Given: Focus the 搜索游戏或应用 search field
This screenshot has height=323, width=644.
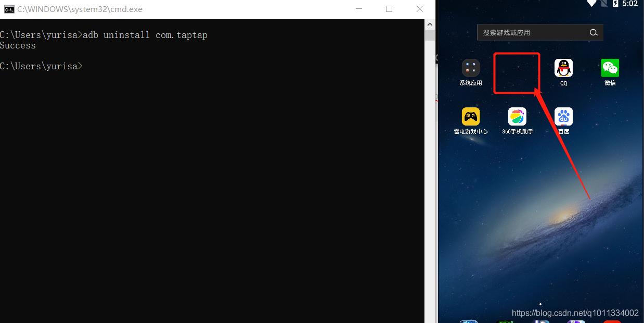Looking at the screenshot, I should [540, 32].
